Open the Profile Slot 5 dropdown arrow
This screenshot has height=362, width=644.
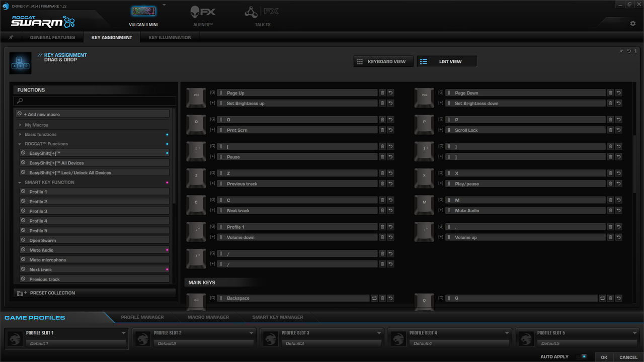[x=634, y=333]
